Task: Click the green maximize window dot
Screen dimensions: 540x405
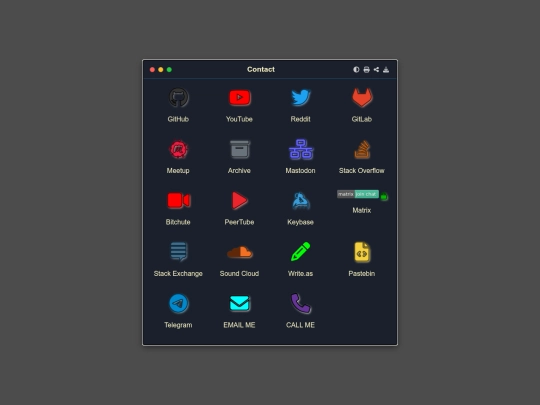Action: (169, 70)
